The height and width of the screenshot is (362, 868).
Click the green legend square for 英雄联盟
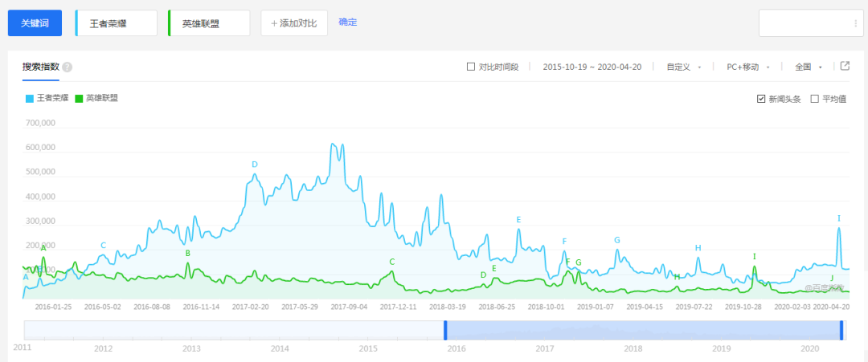pyautogui.click(x=79, y=99)
